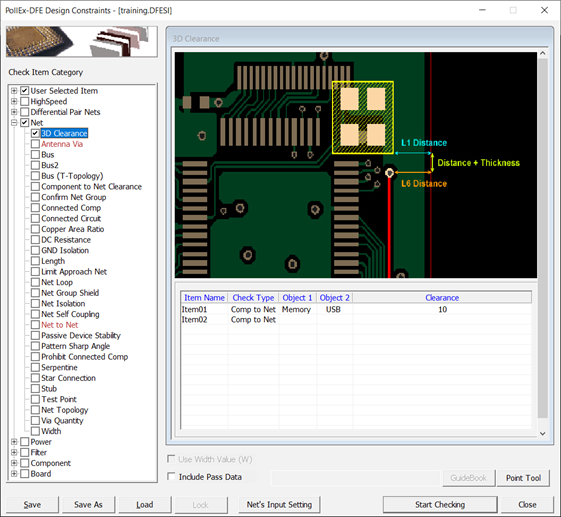This screenshot has height=517, width=561.
Task: Enable the Antenna Via check item
Action: 35,144
